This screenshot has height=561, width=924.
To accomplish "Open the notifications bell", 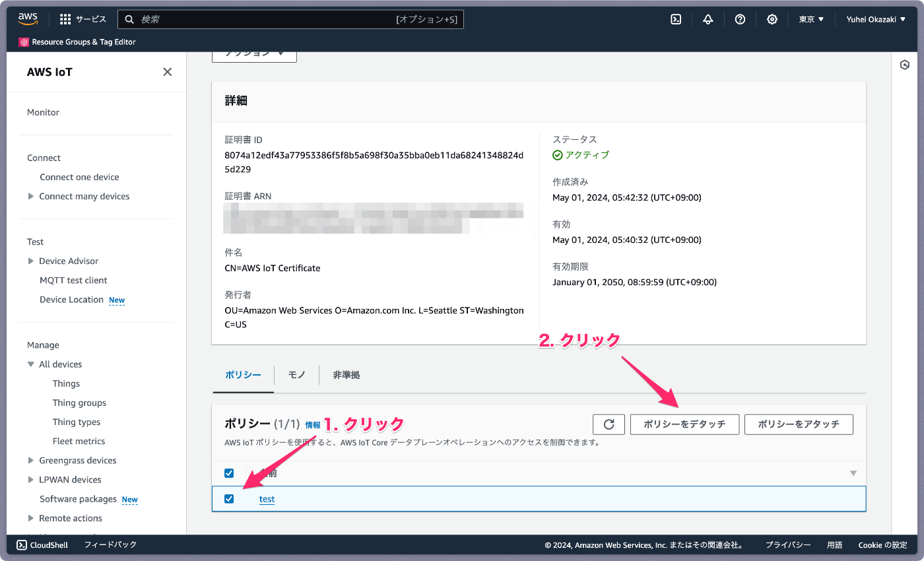I will click(708, 19).
